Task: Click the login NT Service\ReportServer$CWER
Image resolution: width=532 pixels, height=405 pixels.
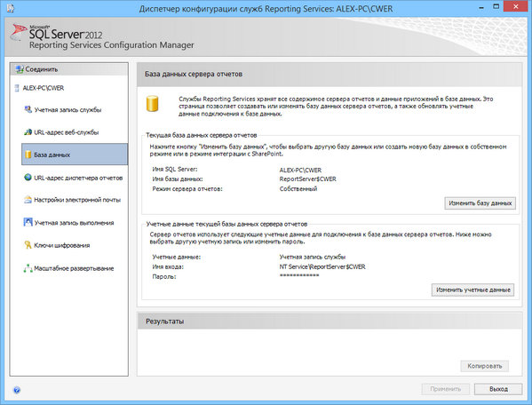Action: pos(322,266)
